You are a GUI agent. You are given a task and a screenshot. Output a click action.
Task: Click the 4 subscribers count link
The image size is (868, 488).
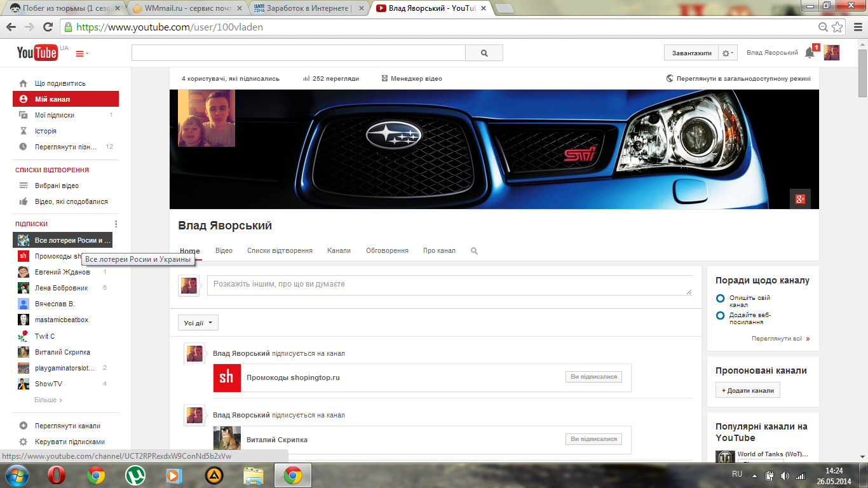pos(230,79)
